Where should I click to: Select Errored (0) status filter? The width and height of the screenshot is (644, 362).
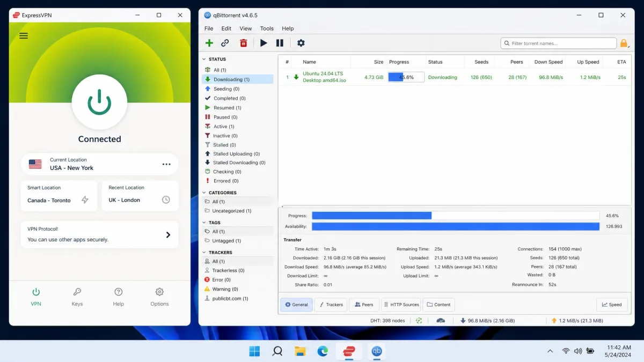(x=237, y=181)
